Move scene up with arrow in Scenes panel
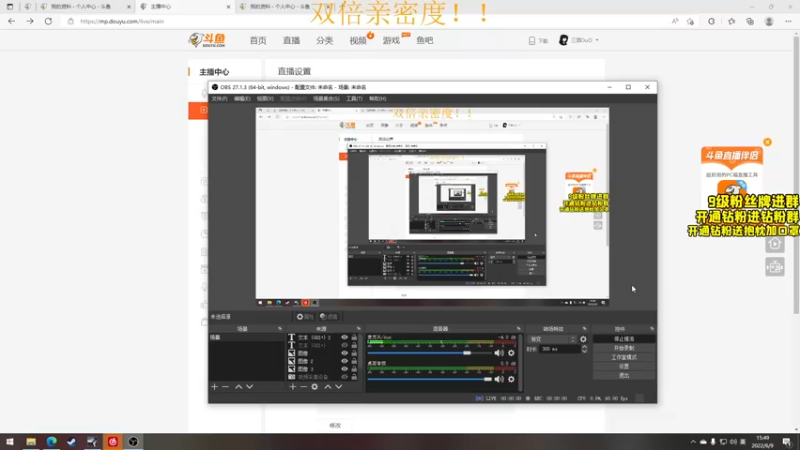Viewport: 800px width, 450px height. tap(238, 387)
